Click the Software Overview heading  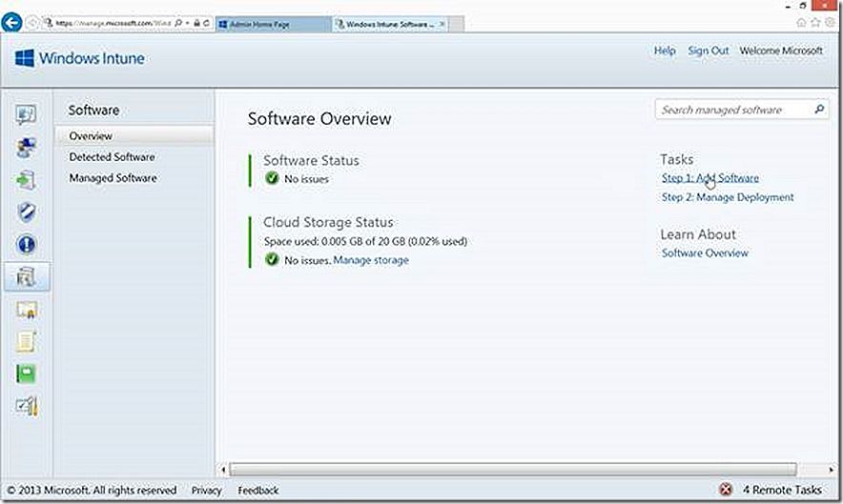tap(319, 118)
